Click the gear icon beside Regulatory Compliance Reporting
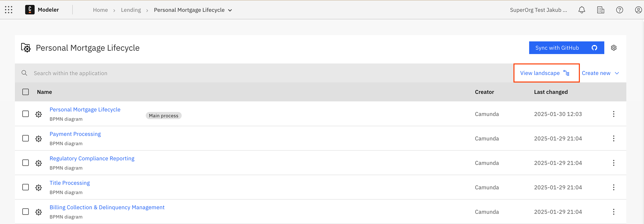 click(38, 163)
